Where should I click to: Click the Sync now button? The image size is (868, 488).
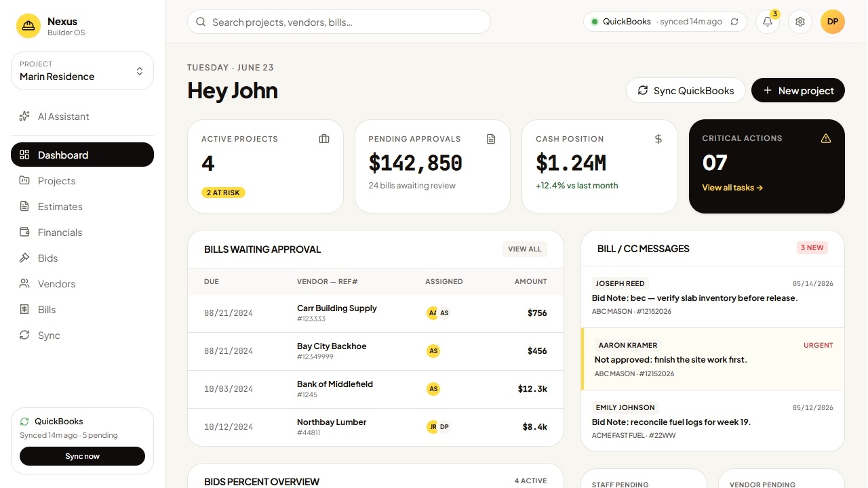pos(82,456)
